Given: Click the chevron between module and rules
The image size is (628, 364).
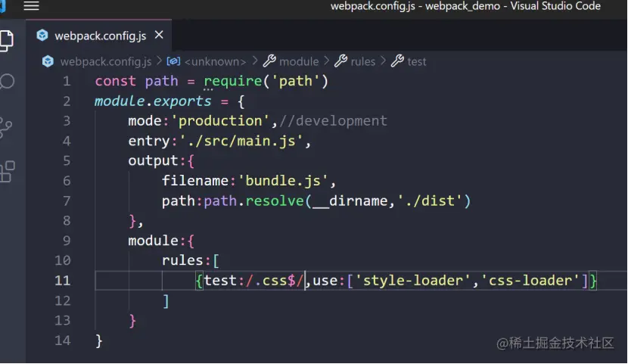Looking at the screenshot, I should (327, 61).
